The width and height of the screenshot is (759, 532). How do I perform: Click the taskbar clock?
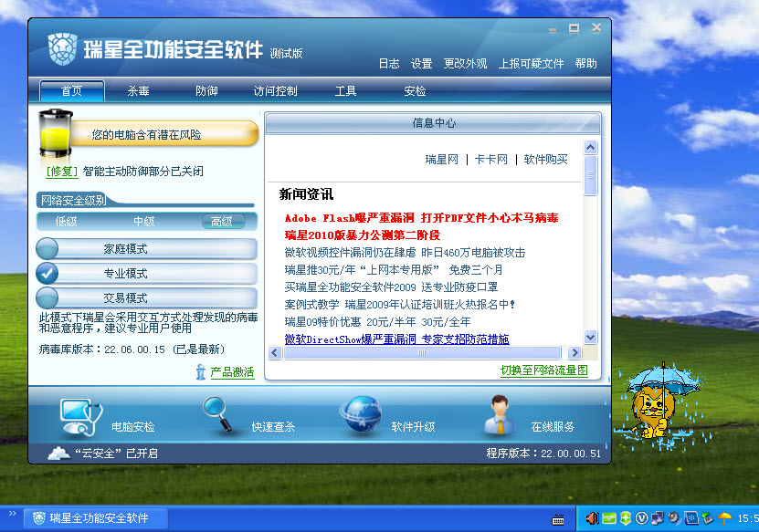tap(748, 518)
